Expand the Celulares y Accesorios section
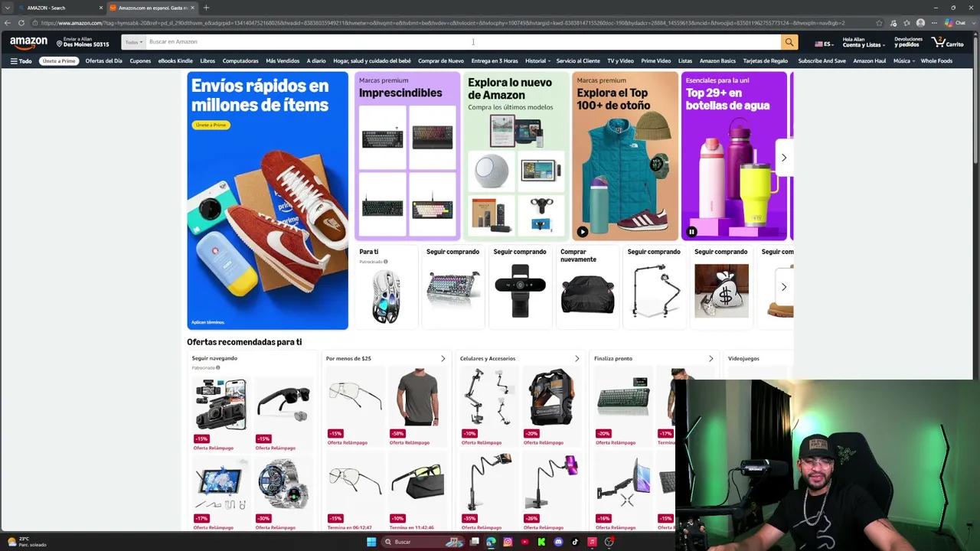Screen dimensions: 980x551 click(x=577, y=359)
